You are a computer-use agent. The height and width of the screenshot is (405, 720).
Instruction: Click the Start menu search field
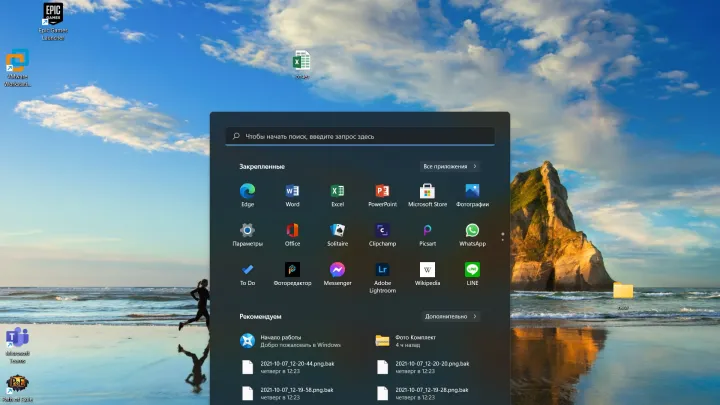[x=360, y=136]
